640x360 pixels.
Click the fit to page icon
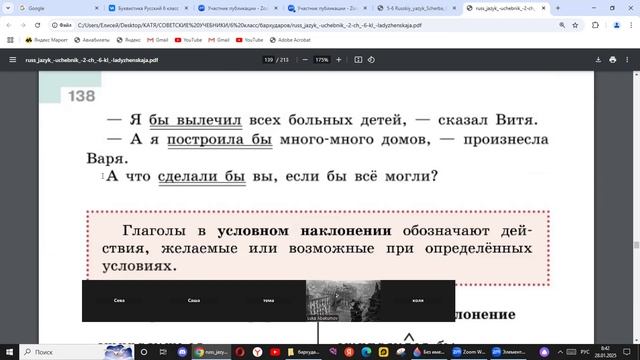tap(358, 60)
